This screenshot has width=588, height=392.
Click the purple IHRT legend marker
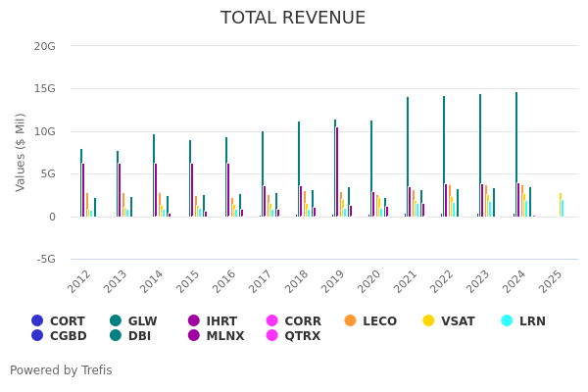click(194, 320)
